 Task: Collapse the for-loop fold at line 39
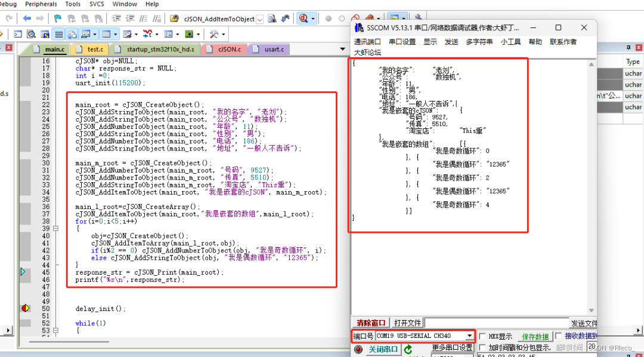(55, 228)
